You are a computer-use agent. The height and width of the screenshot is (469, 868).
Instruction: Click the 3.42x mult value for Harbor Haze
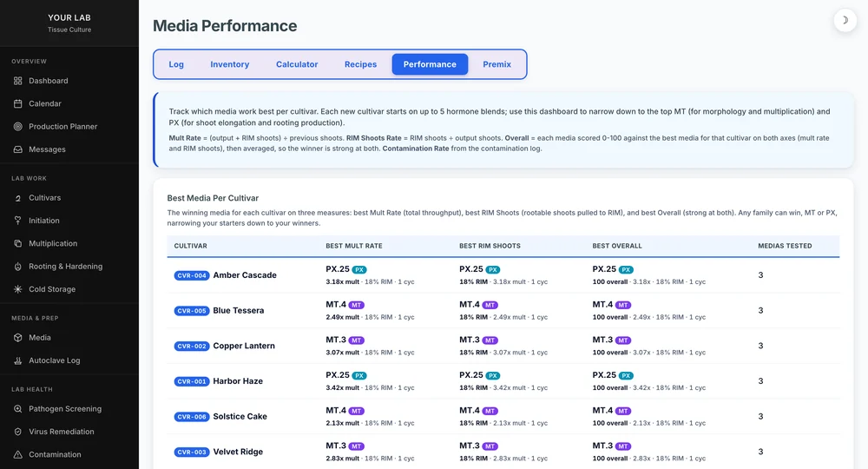coord(343,388)
